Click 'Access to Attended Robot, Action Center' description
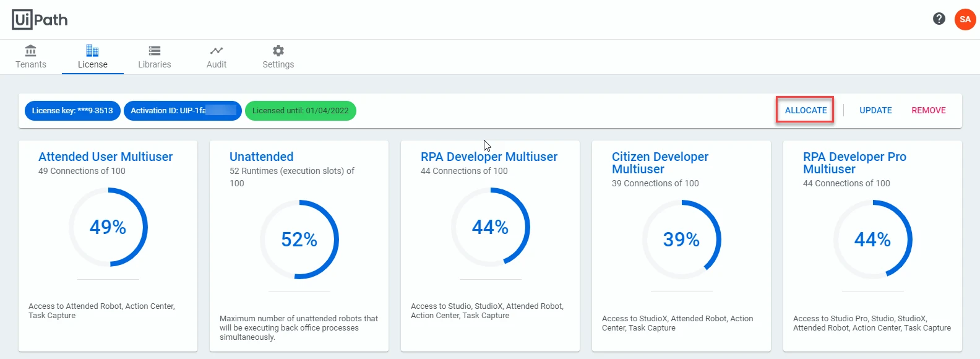 click(101, 311)
